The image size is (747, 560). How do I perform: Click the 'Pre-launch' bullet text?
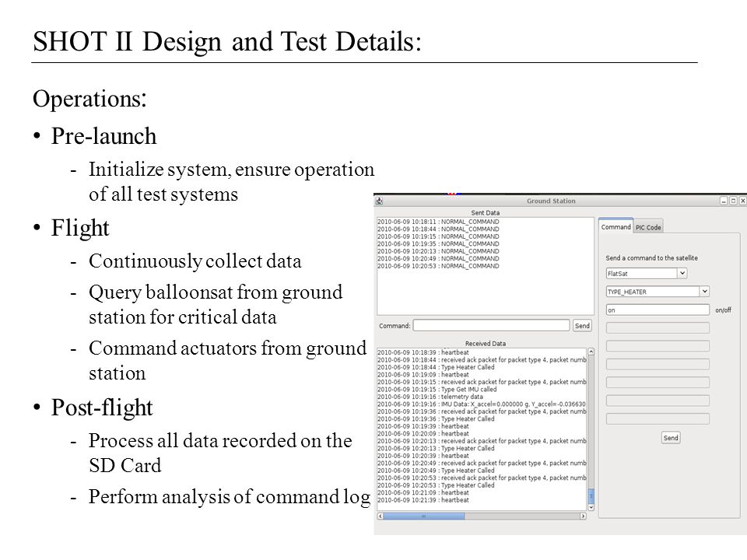(x=103, y=135)
